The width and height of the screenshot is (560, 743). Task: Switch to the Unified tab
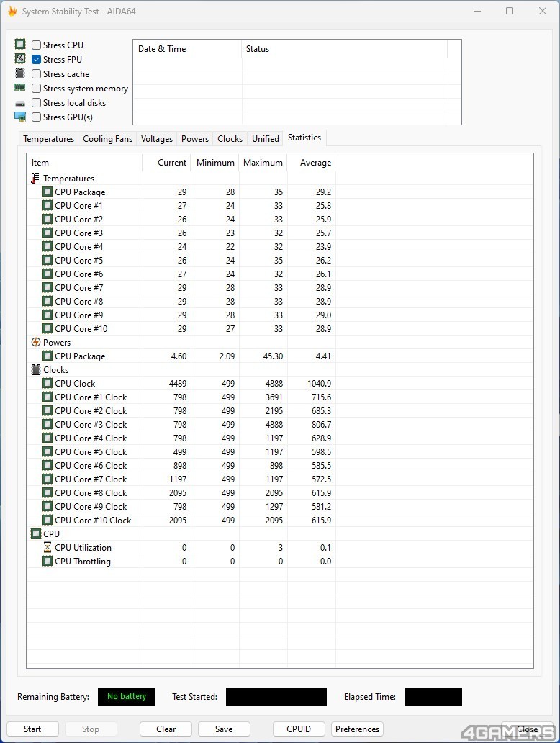coord(266,139)
